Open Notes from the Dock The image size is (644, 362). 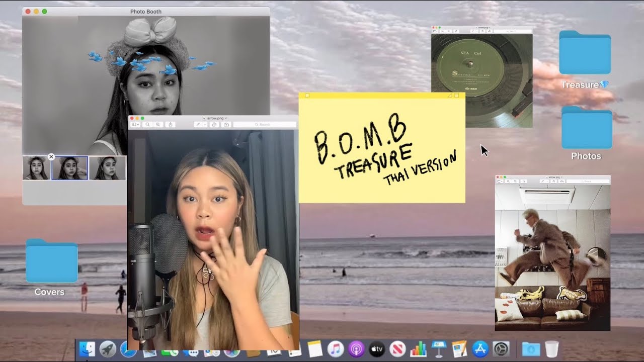point(315,349)
